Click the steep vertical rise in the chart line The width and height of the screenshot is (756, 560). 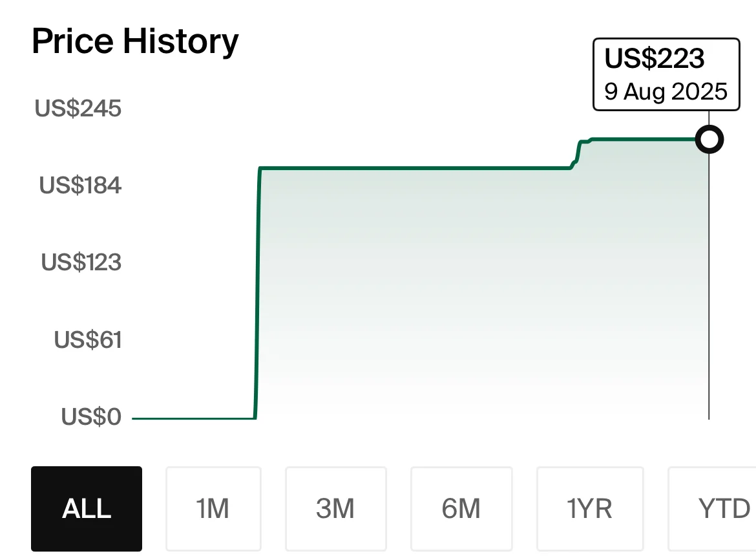pyautogui.click(x=258, y=291)
